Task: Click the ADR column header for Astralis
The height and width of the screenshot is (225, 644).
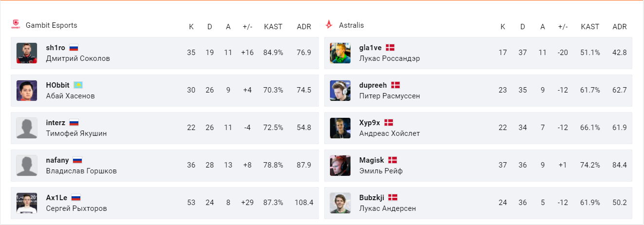Action: coord(620,27)
